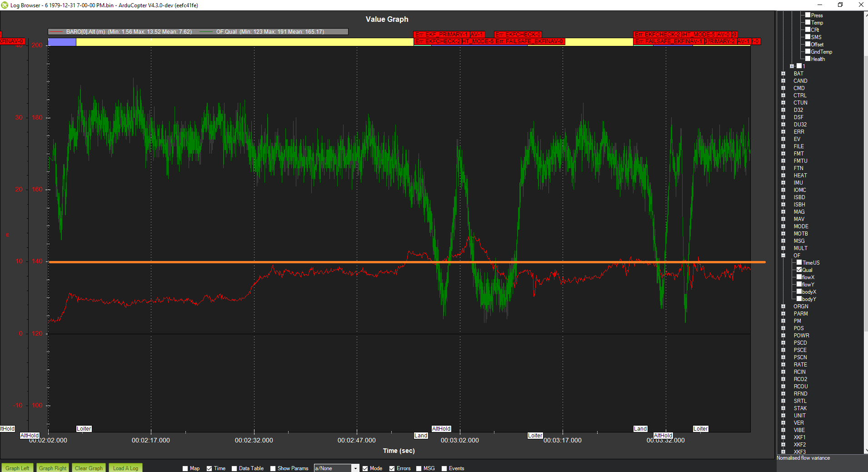The width and height of the screenshot is (868, 472).
Task: Select the CAND tree item
Action: tap(800, 81)
